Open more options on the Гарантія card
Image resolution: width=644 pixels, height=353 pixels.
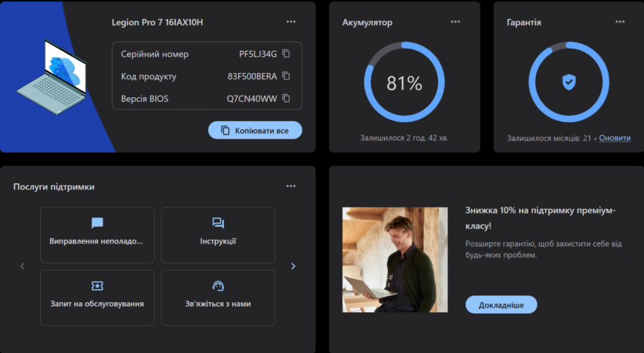point(620,22)
